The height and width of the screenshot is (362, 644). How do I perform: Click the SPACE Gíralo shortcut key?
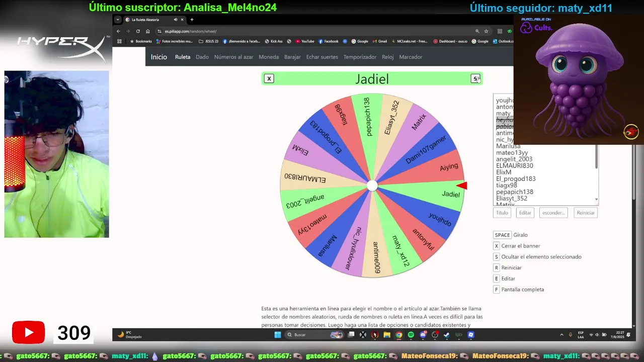tap(502, 235)
